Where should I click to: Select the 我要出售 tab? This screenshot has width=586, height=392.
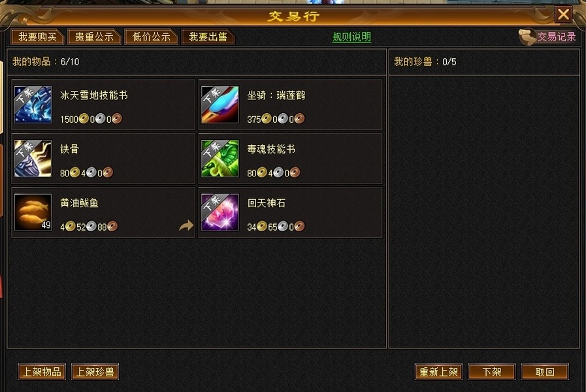pos(208,37)
